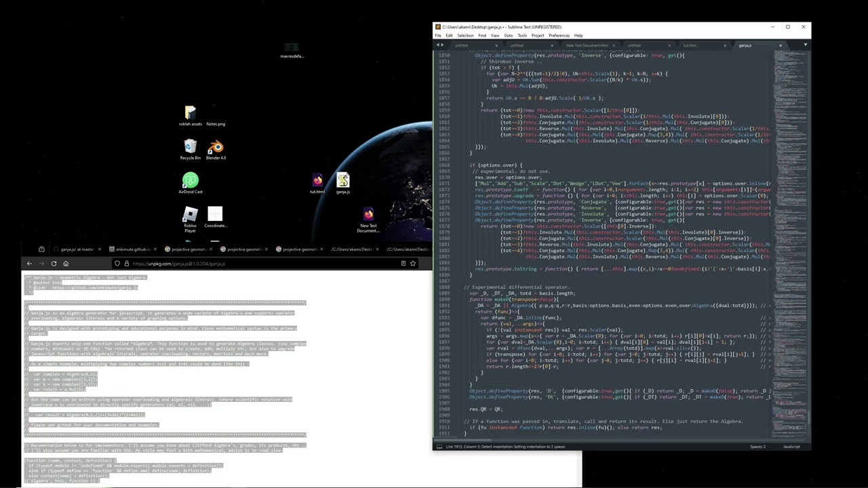Open Sublime side panel switcher in status bar
This screenshot has width=868, height=488.
coord(439,447)
